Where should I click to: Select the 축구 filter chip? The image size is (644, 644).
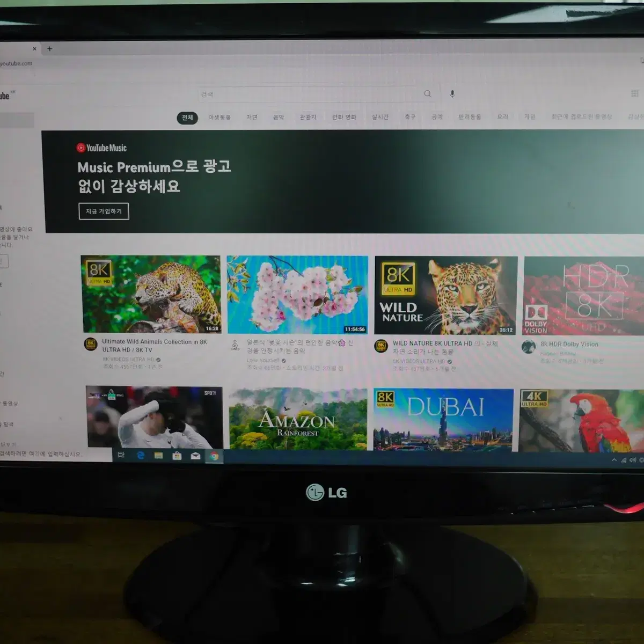410,116
